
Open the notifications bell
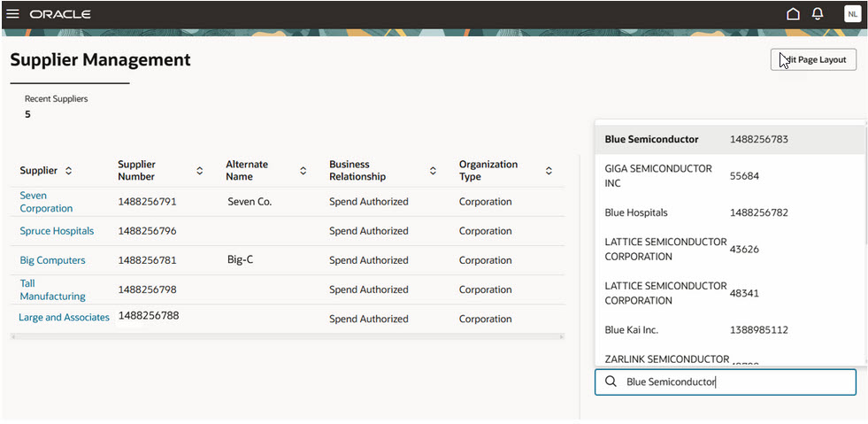pos(817,14)
